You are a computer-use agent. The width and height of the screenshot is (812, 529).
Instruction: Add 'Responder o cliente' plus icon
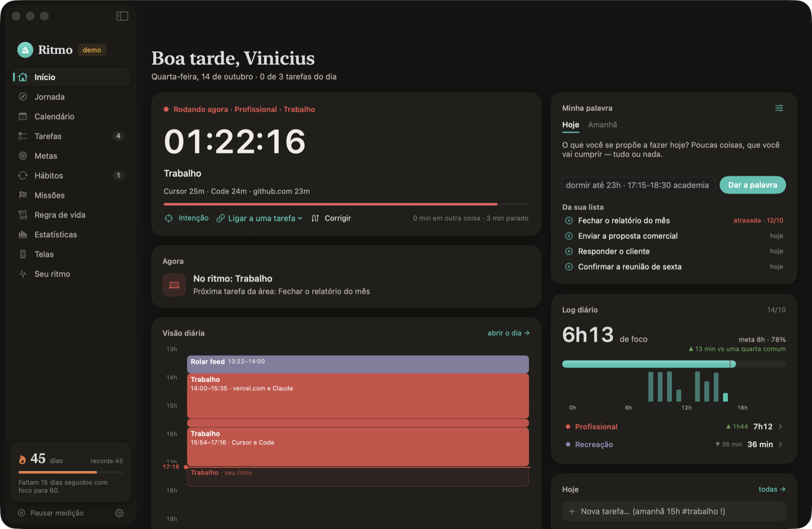[x=569, y=251]
